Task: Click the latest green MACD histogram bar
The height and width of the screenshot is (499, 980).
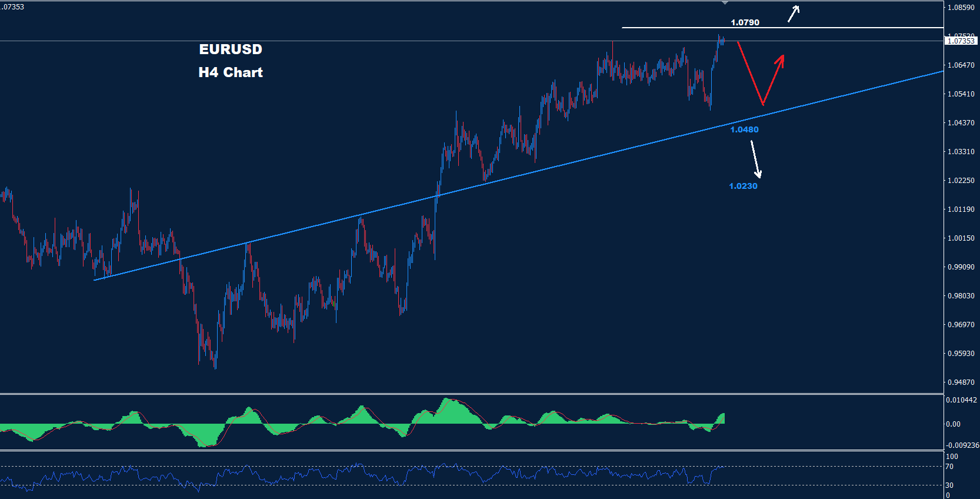Action: click(722, 418)
